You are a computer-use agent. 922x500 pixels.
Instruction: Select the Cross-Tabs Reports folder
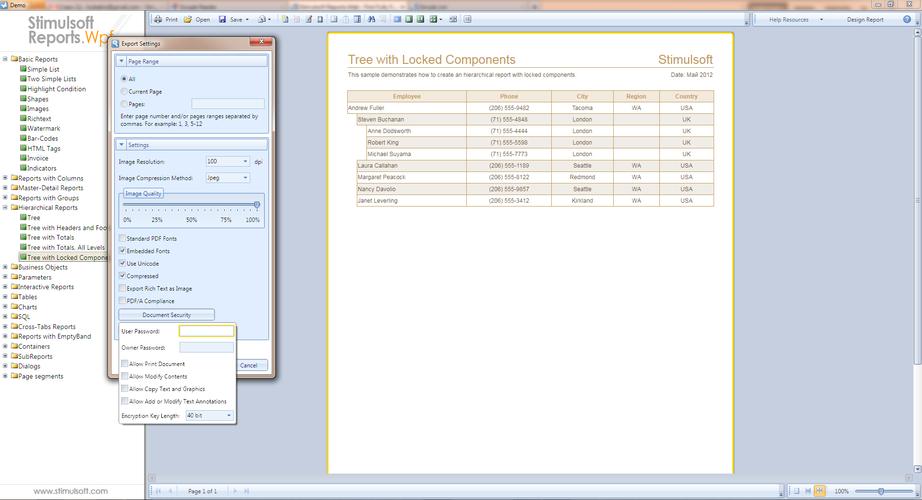tap(47, 326)
